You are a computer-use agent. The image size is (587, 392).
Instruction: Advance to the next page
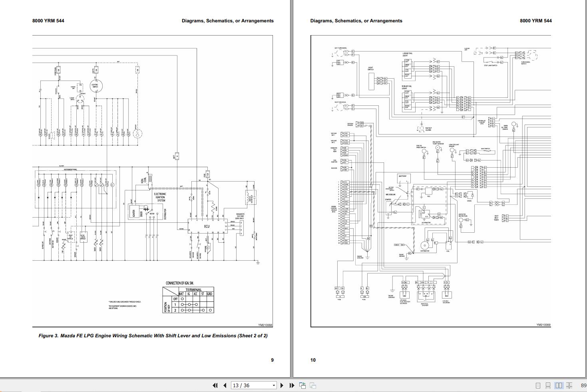tap(282, 385)
